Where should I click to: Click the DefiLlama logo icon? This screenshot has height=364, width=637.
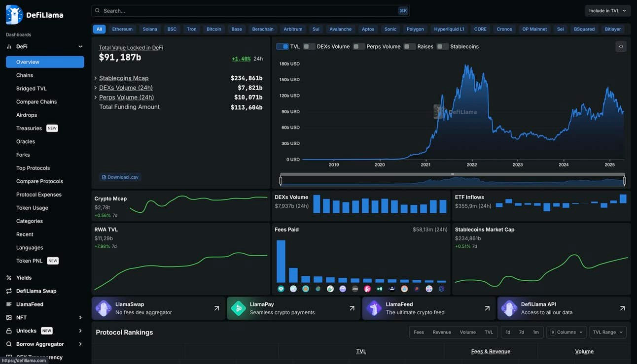tap(14, 15)
